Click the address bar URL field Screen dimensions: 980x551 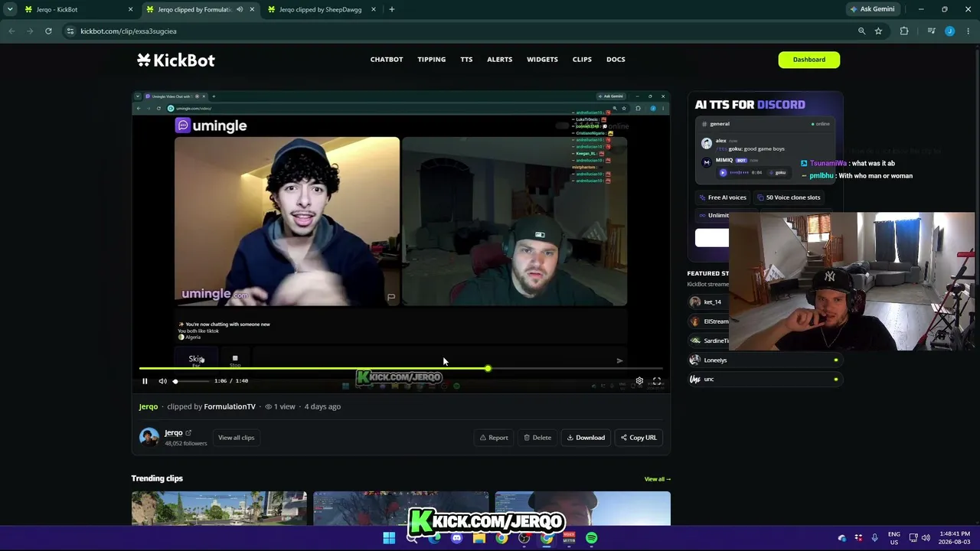(459, 31)
